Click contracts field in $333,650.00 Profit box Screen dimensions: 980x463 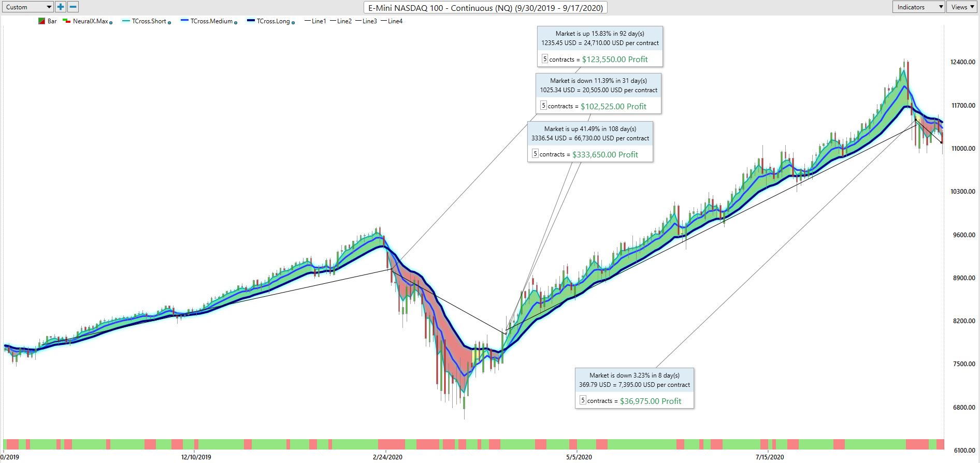[x=536, y=154]
